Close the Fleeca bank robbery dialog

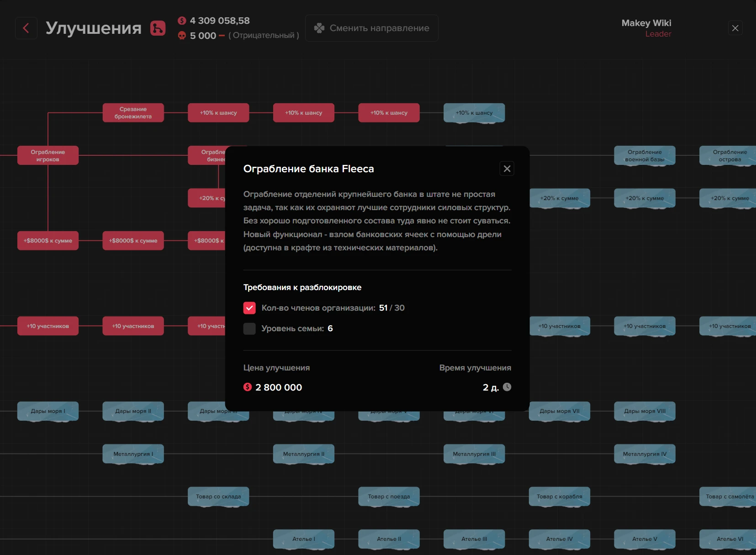tap(507, 169)
